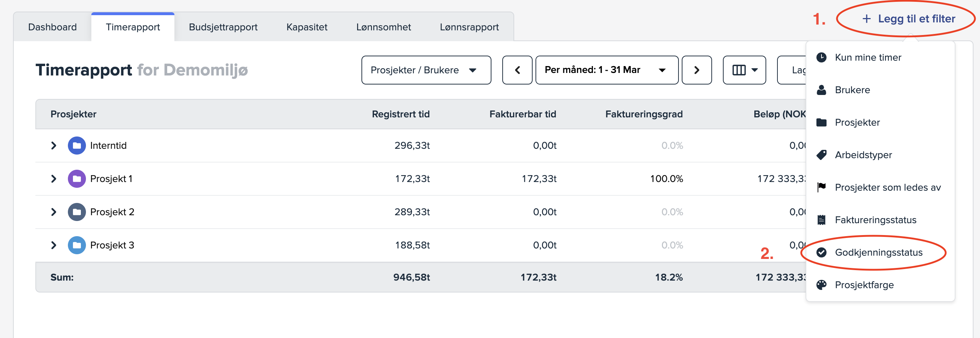Open the Per måned date range dropdown
The height and width of the screenshot is (338, 980).
tap(606, 70)
